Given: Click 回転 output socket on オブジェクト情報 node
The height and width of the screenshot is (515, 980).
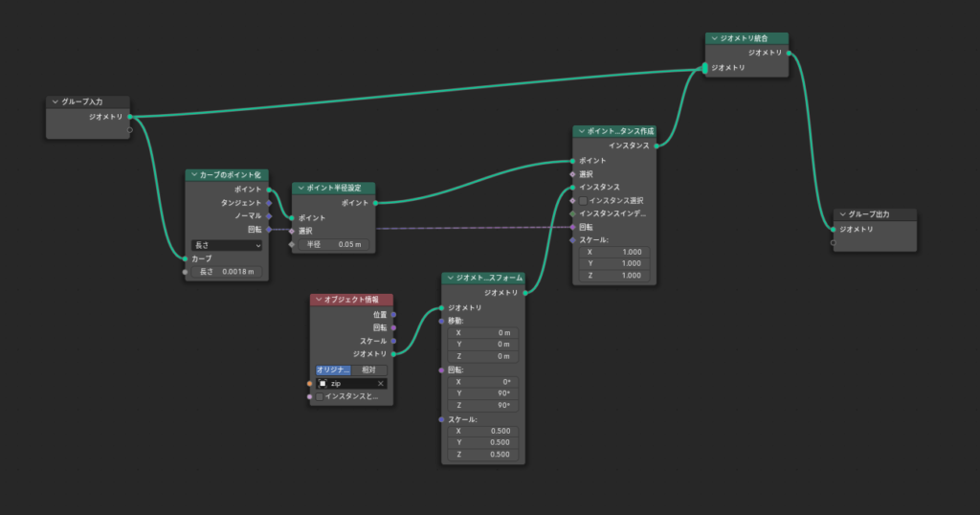Looking at the screenshot, I should pos(393,327).
